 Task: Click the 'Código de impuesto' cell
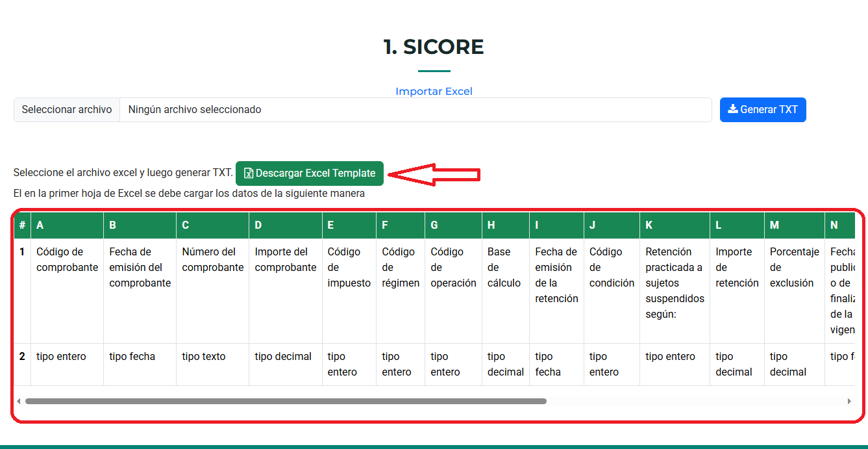[x=349, y=291]
